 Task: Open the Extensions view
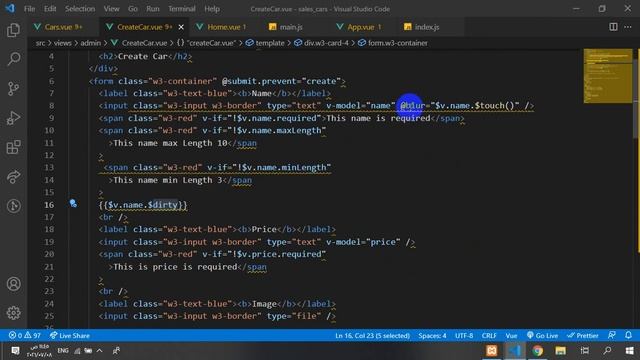coord(13,147)
